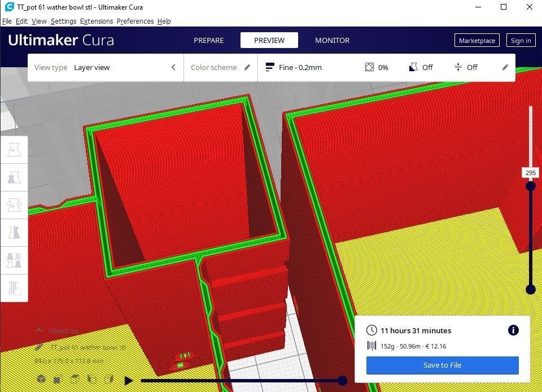The width and height of the screenshot is (542, 392).
Task: Switch to the PREPARE stage
Action: click(x=209, y=40)
